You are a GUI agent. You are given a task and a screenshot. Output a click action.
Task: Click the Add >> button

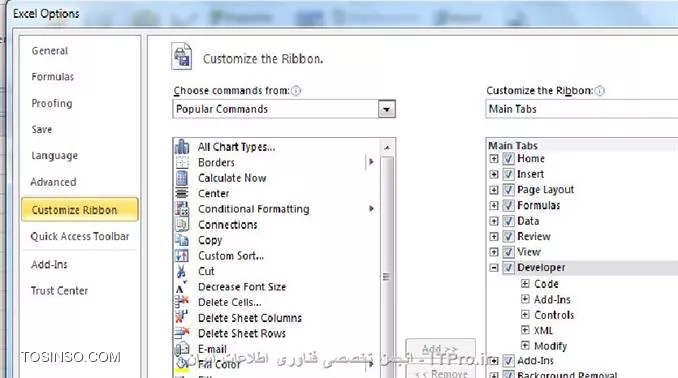(x=440, y=349)
